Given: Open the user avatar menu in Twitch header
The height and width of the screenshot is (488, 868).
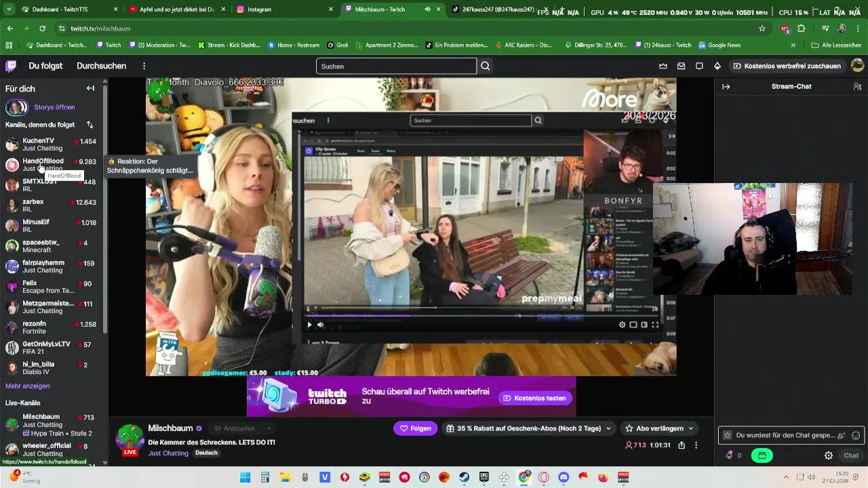Looking at the screenshot, I should (x=857, y=66).
